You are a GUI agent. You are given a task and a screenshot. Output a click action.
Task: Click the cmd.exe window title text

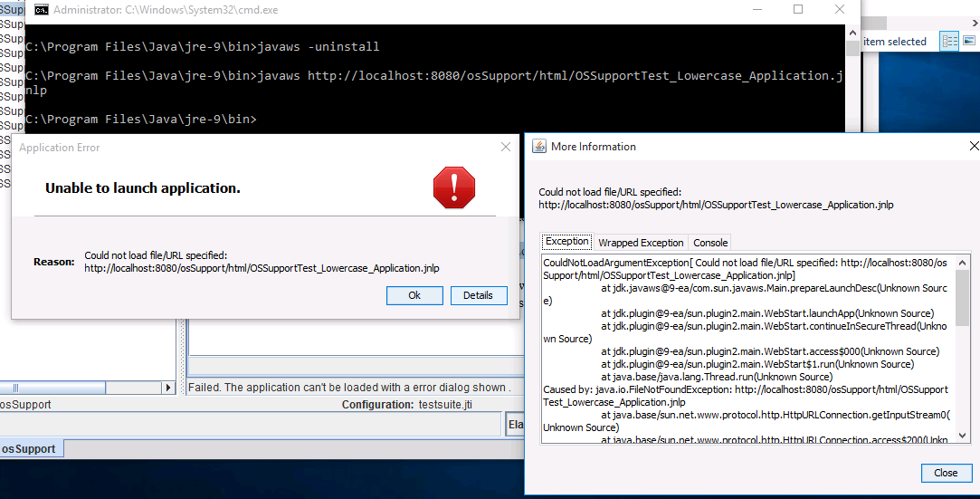pos(166,10)
